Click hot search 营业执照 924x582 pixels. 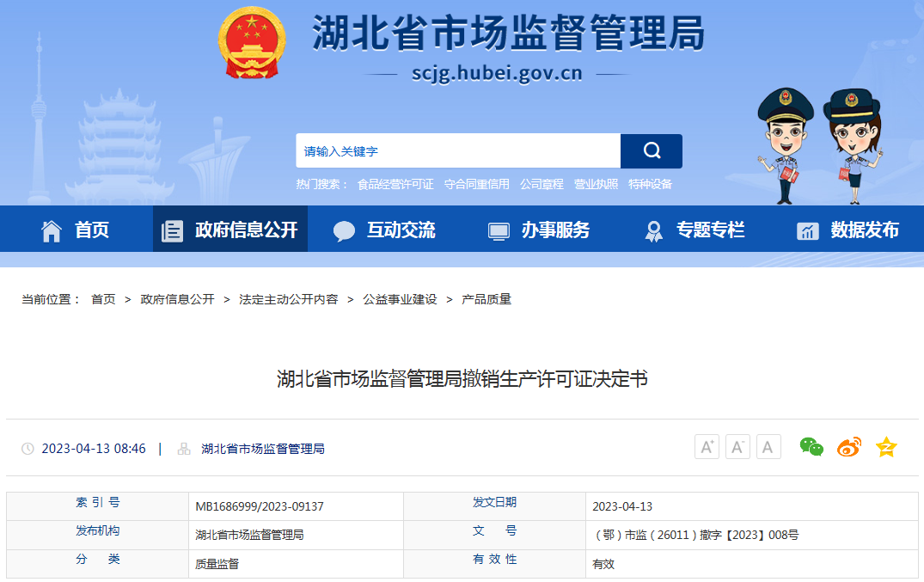[596, 184]
